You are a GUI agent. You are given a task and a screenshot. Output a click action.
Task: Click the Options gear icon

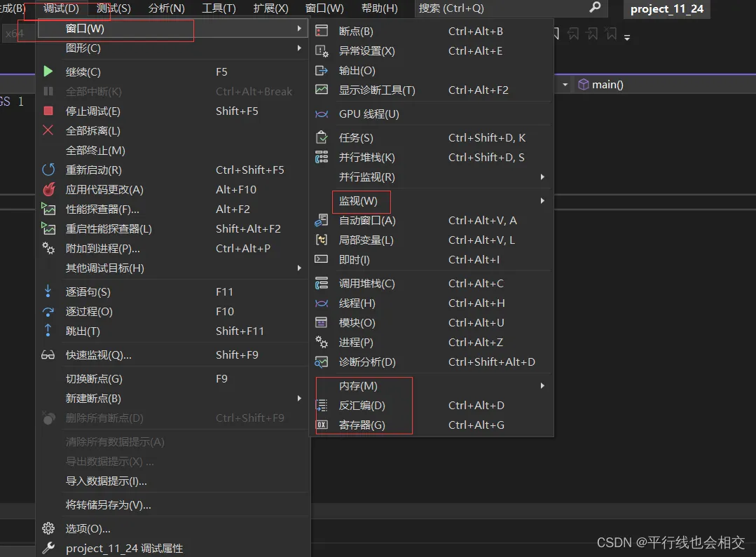point(48,528)
